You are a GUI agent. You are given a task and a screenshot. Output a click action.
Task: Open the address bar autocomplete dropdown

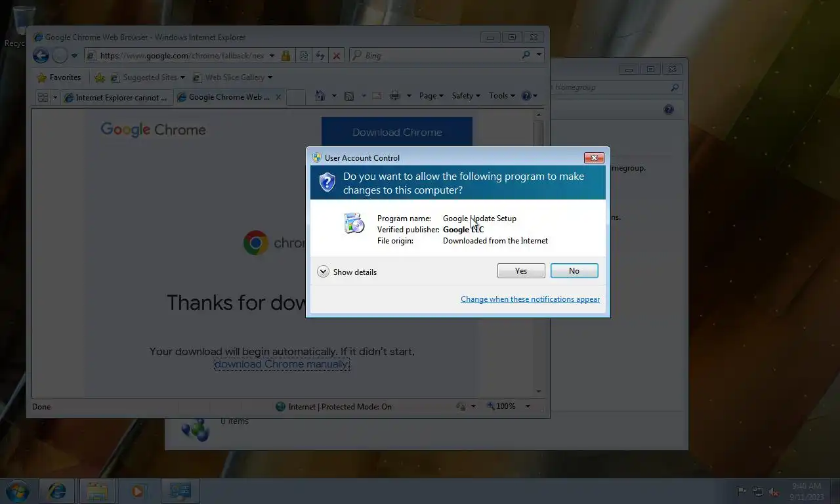[272, 56]
